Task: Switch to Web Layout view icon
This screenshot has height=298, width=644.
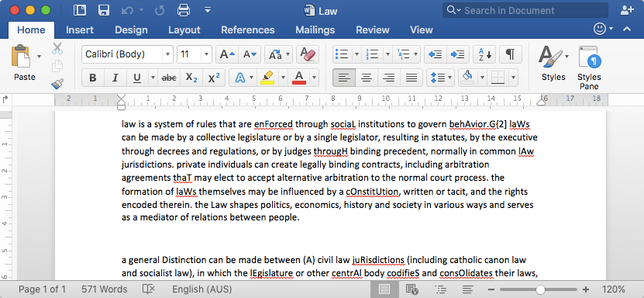Action: coord(412,289)
